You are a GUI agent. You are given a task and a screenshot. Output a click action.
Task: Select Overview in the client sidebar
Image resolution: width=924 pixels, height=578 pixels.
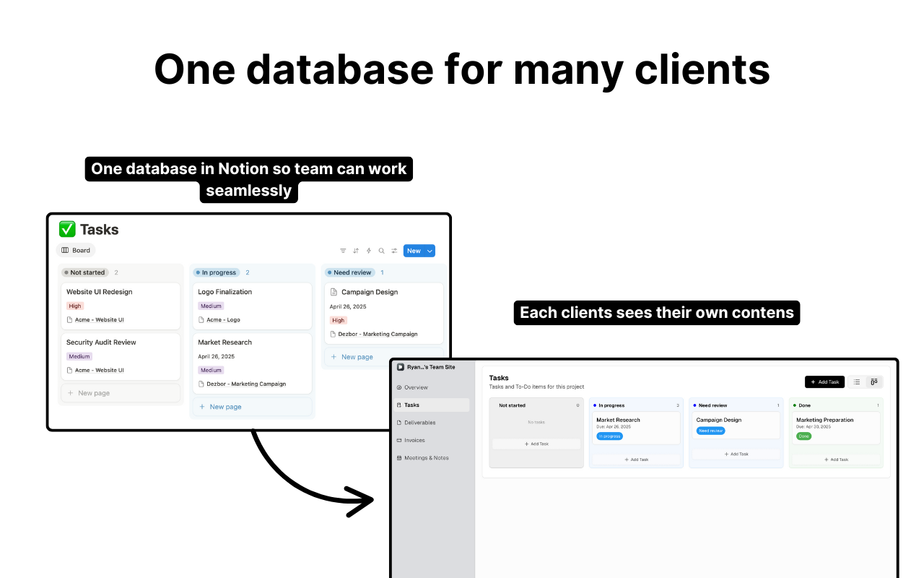coord(417,387)
